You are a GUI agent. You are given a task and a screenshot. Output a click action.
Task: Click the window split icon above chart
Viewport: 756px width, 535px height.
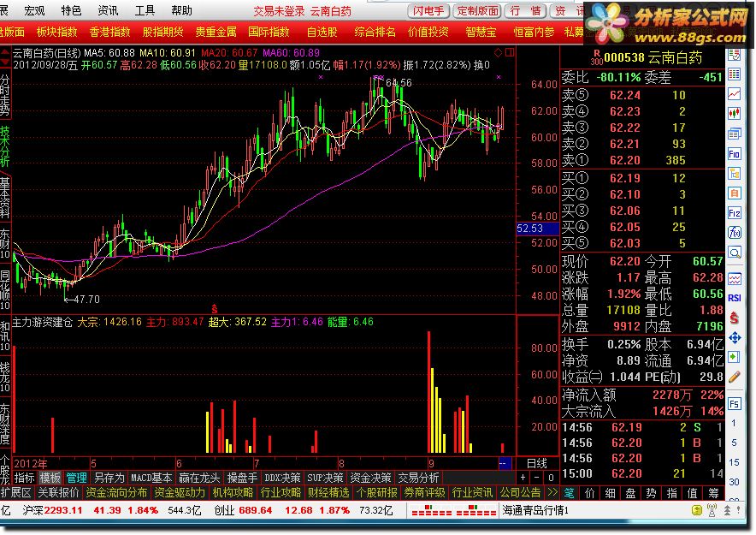(510, 52)
